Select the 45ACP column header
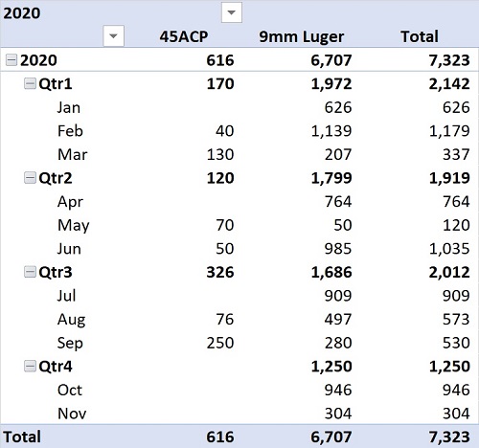This screenshot has height=448, width=479. (184, 36)
